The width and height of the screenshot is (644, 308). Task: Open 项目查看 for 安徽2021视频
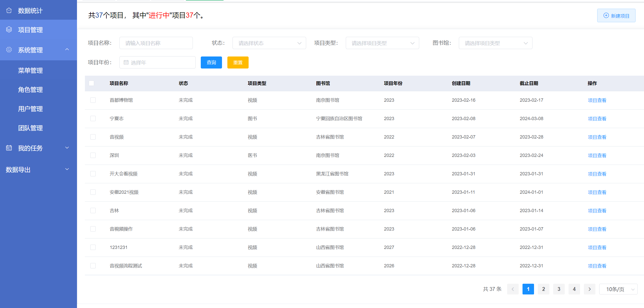(597, 192)
